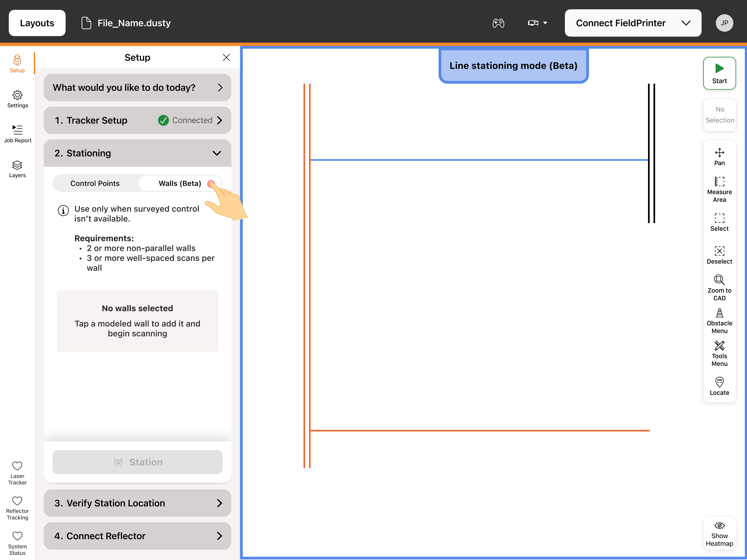Open the Tools Menu
The height and width of the screenshot is (560, 747).
[719, 354]
